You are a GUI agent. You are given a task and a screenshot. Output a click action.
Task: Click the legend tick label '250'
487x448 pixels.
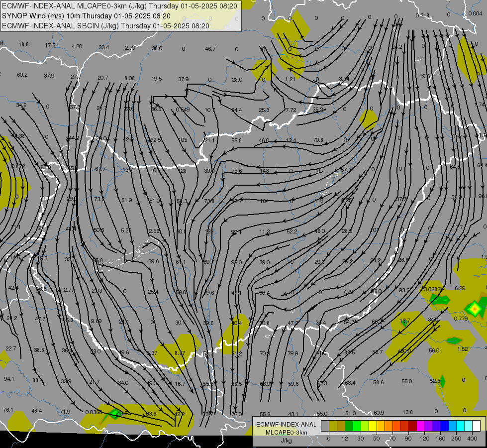click(456, 439)
